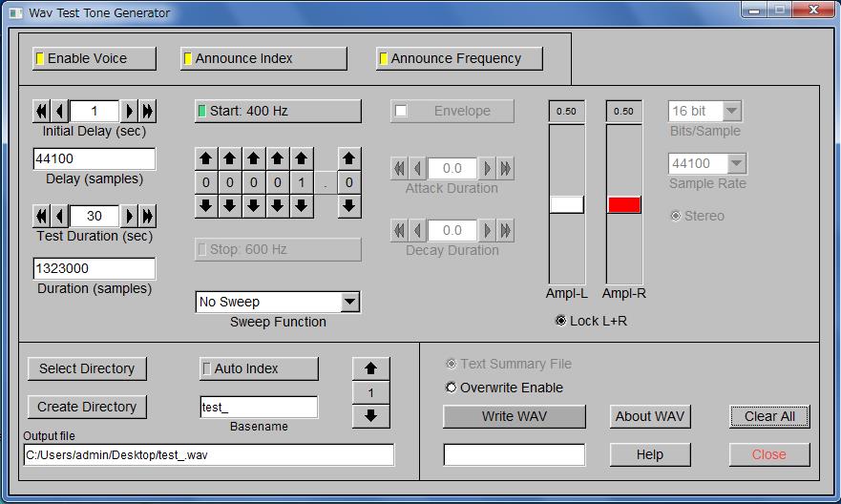Increase the file index with up arrow
841x504 pixels.
click(370, 368)
